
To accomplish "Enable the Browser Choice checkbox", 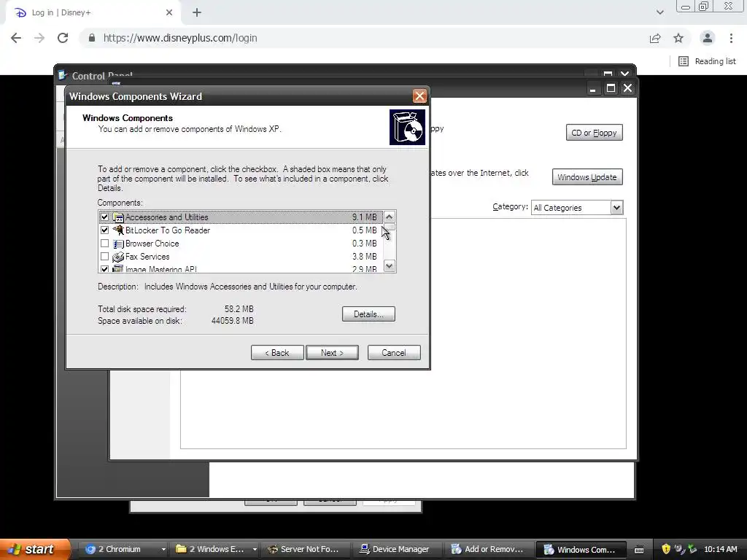I will [x=104, y=244].
